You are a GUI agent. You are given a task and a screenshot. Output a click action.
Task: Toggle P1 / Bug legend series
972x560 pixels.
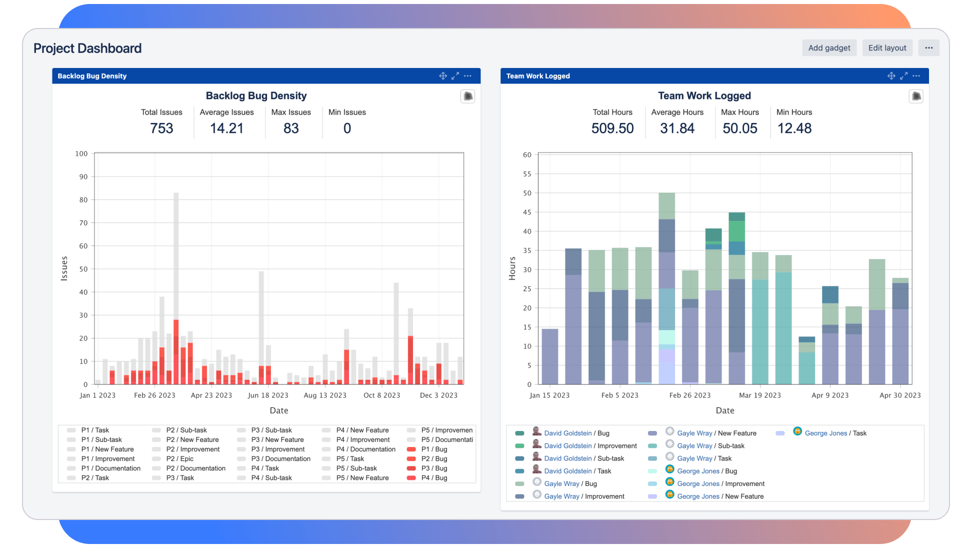click(x=427, y=449)
